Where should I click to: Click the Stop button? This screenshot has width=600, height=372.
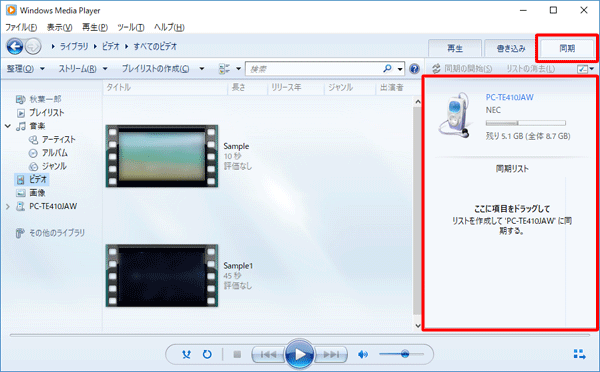click(237, 354)
